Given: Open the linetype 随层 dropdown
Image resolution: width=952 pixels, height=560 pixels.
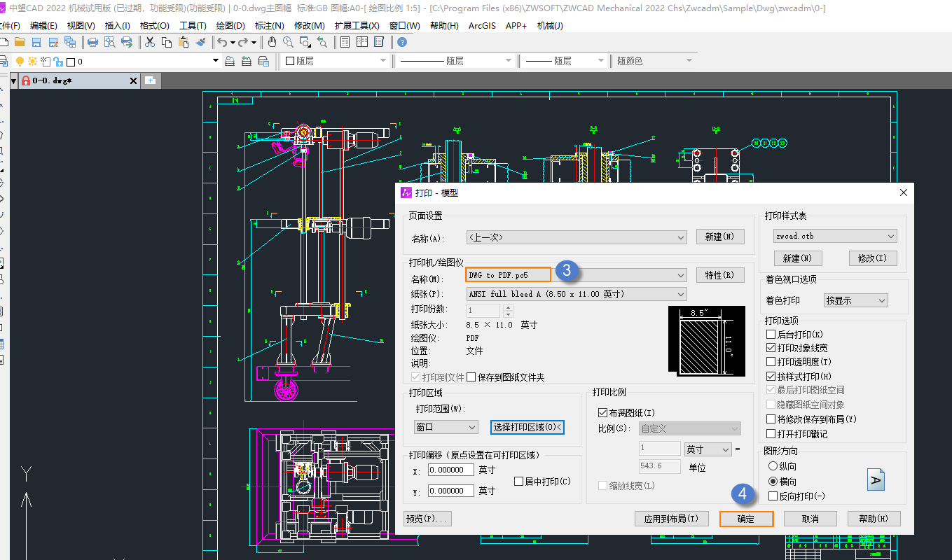Looking at the screenshot, I should [x=456, y=62].
